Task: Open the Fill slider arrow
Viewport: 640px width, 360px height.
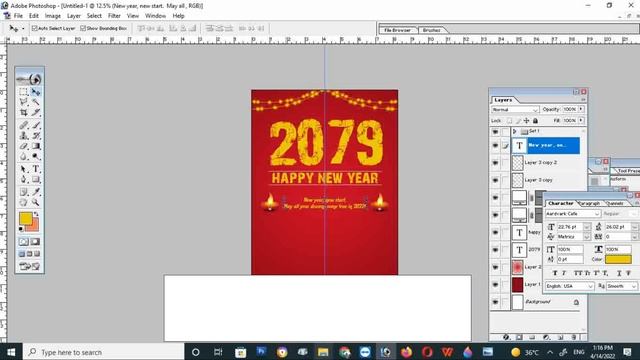Action: pos(581,121)
